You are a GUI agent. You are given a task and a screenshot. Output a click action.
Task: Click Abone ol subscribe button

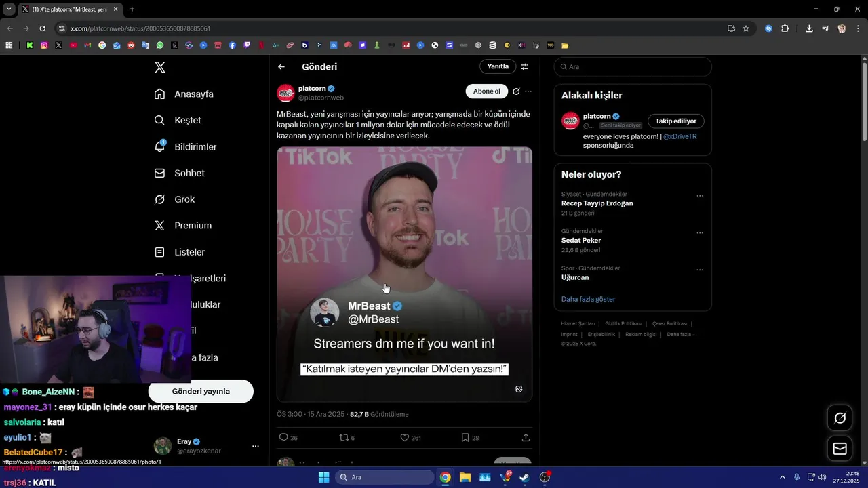486,91
